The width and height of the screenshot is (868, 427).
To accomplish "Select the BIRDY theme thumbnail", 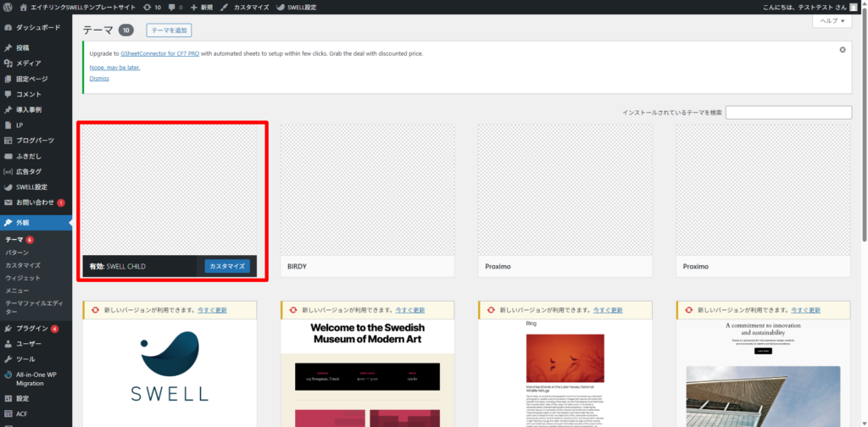I will click(367, 189).
